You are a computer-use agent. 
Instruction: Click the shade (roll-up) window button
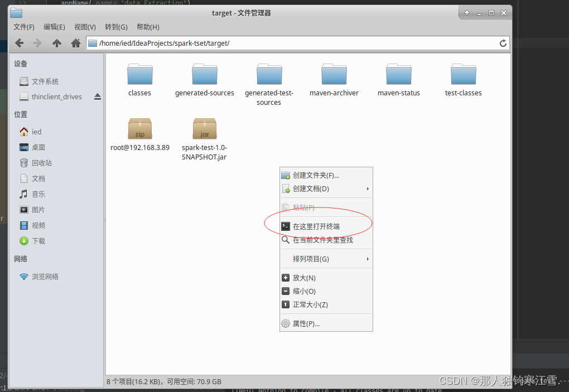pos(467,13)
